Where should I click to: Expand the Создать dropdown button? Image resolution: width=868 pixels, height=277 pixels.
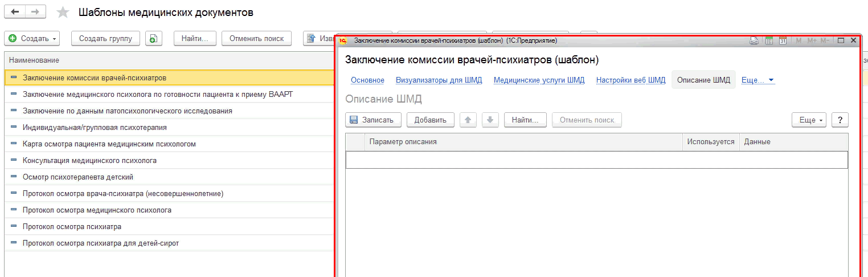click(x=33, y=38)
